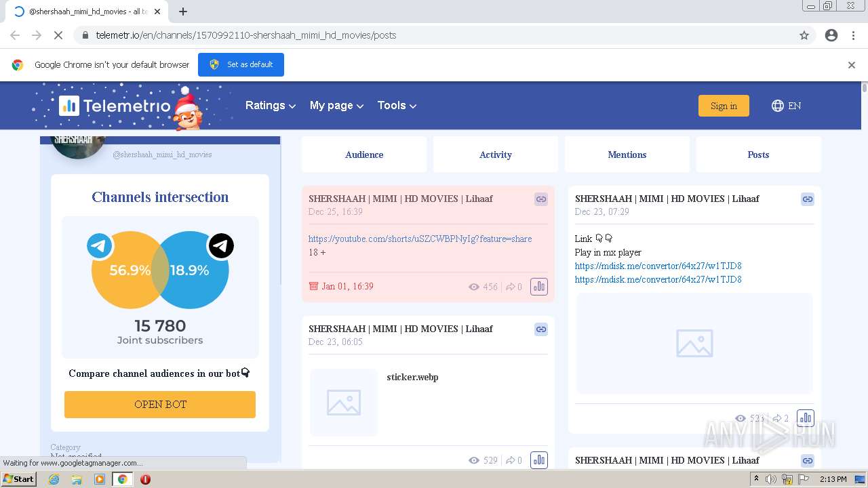Switch to the Mentions tab
Screen dimensions: 868x488
point(627,155)
